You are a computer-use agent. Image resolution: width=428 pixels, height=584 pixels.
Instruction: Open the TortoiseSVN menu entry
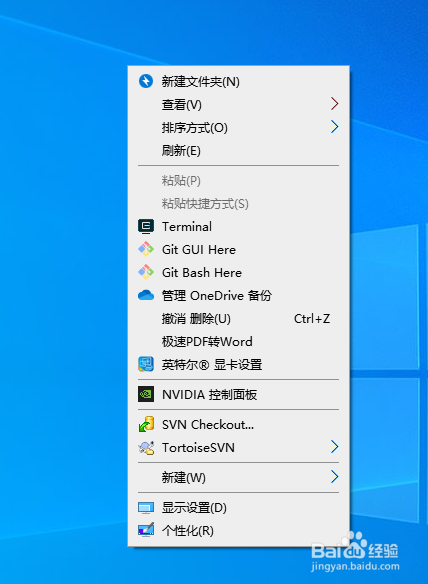click(x=238, y=447)
